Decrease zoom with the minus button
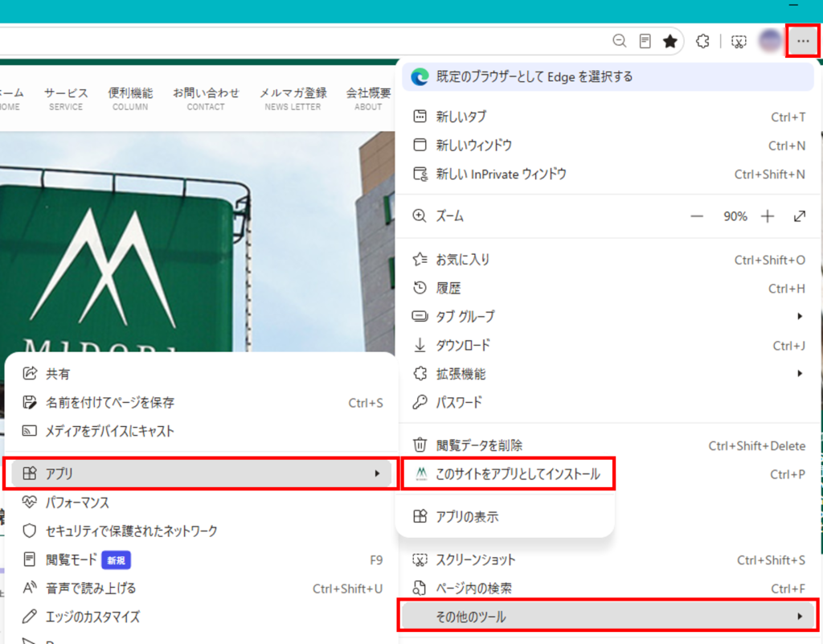823x644 pixels. [x=697, y=216]
